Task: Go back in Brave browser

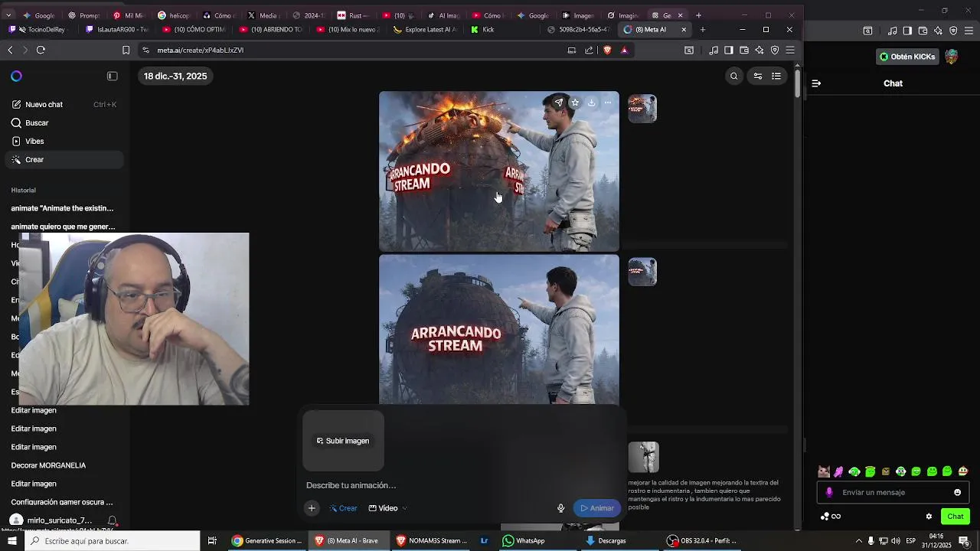Action: click(x=10, y=50)
